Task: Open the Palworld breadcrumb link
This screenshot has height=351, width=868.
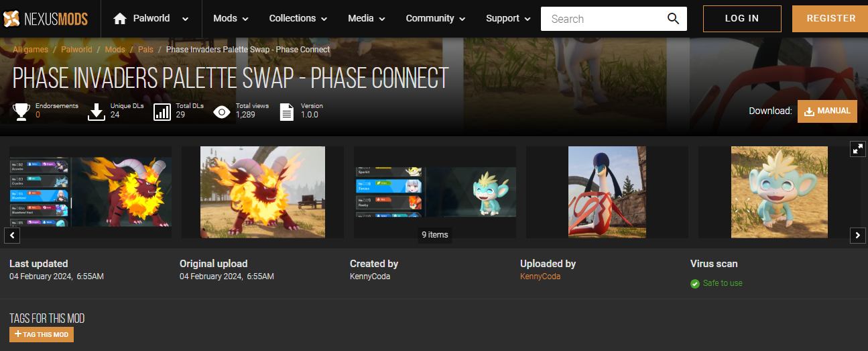Action: [76, 50]
